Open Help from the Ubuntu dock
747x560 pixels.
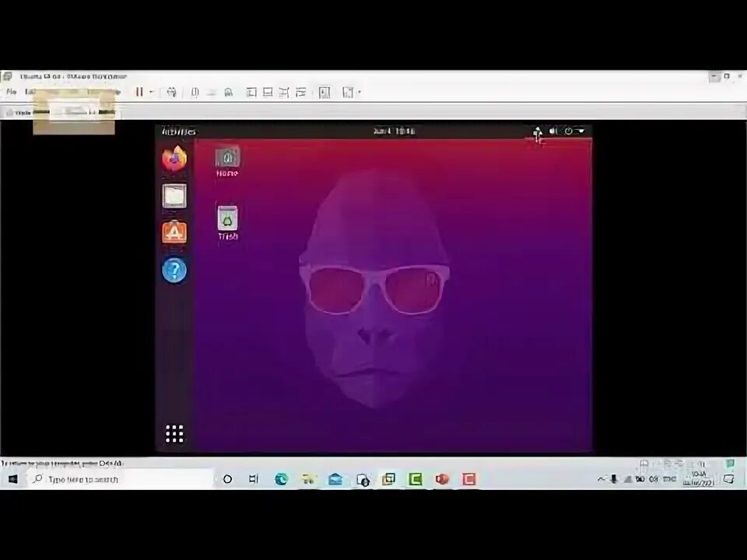tap(174, 271)
